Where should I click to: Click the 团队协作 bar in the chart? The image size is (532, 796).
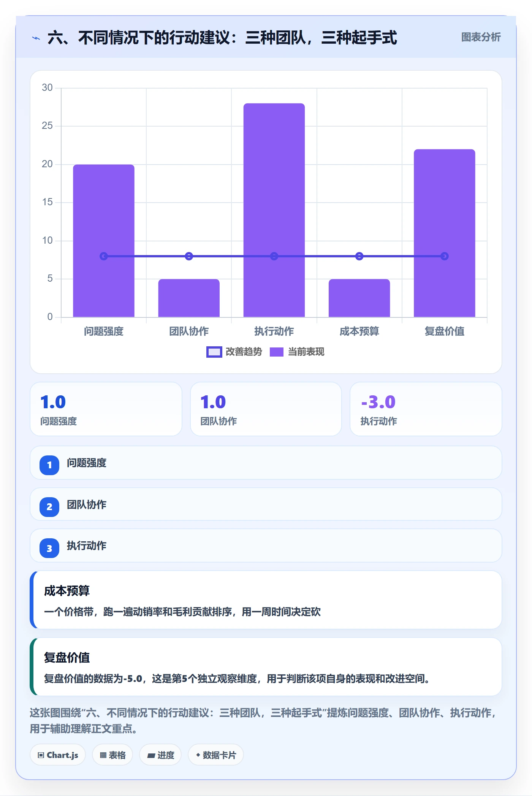(x=189, y=298)
